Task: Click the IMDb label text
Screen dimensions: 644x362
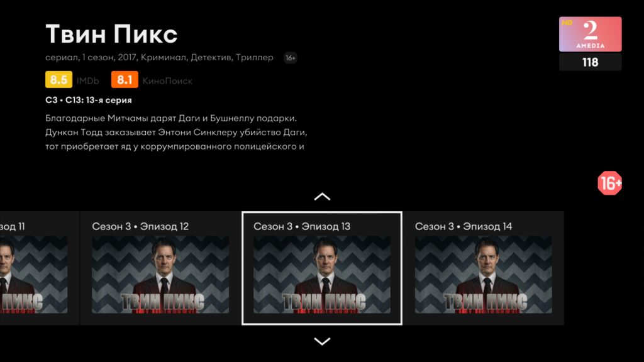Action: click(x=87, y=81)
